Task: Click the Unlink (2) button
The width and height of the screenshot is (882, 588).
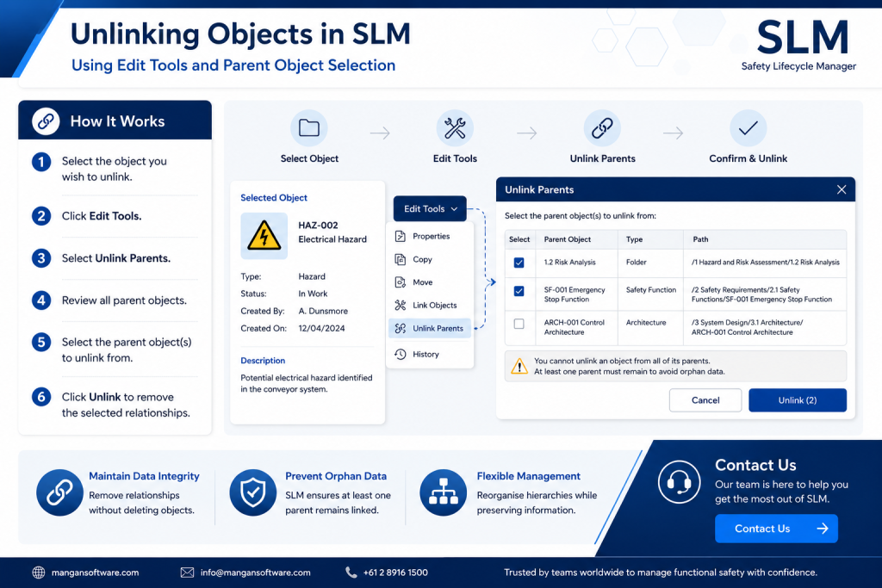Action: [797, 400]
